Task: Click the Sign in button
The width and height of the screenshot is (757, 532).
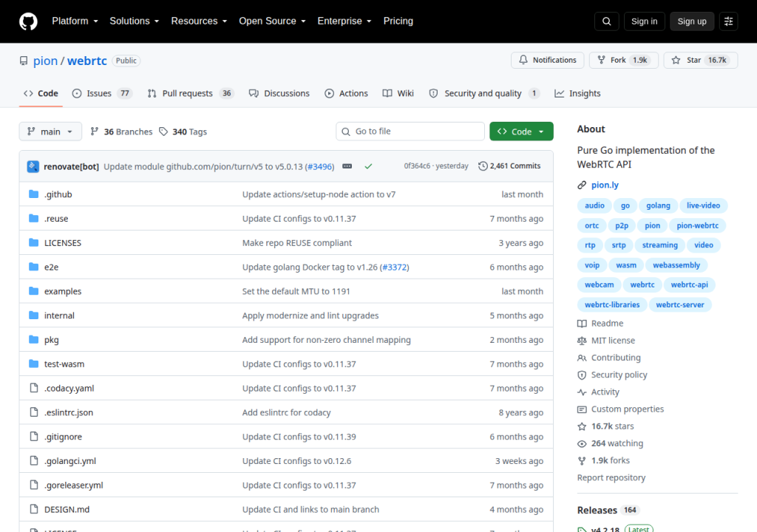Action: (644, 21)
